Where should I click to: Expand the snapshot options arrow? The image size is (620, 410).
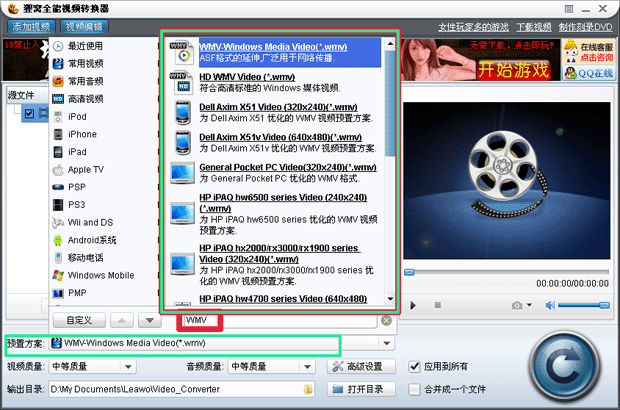point(529,305)
